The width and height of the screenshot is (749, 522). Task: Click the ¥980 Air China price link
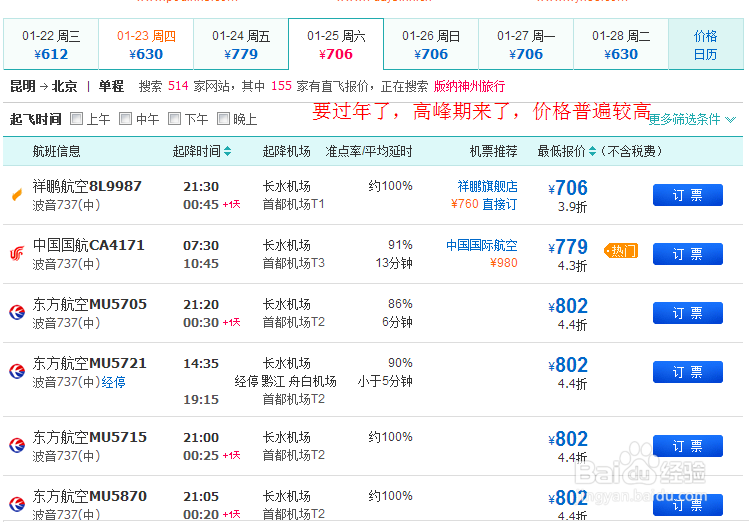tap(503, 263)
